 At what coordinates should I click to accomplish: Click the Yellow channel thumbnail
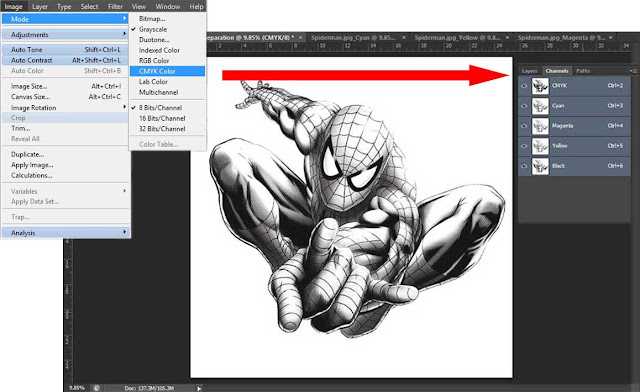click(x=540, y=146)
